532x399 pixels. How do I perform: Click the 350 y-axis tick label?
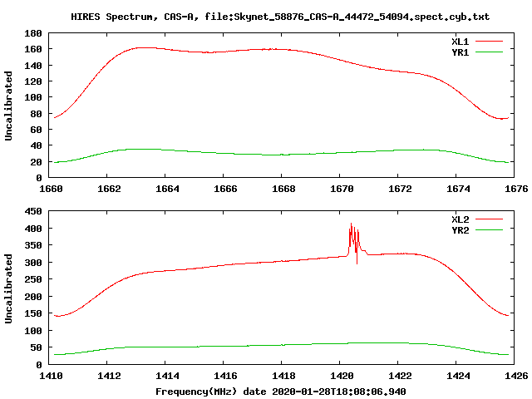click(x=33, y=246)
